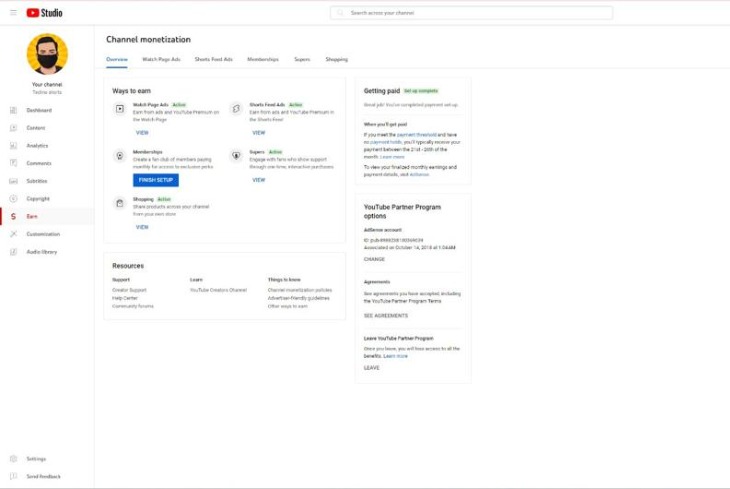
Task: Click the Comments sidebar icon
Action: coord(14,163)
